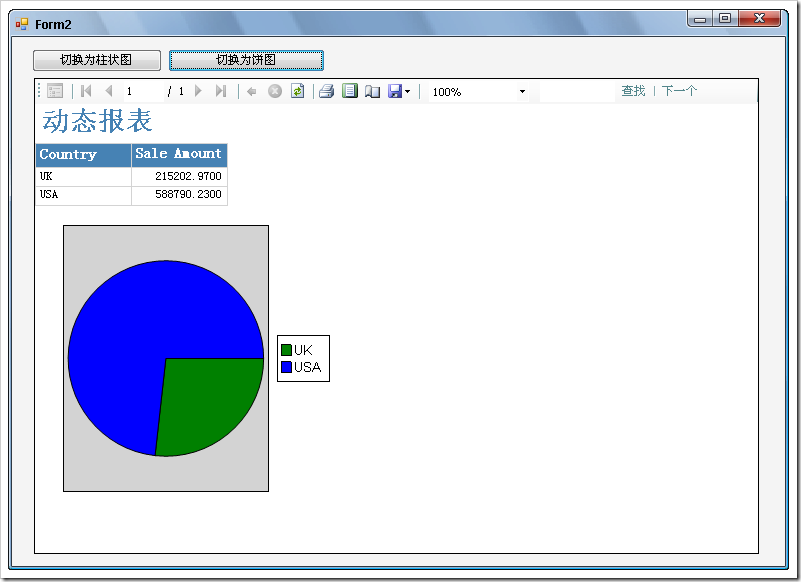This screenshot has width=801, height=582.
Task: Click 切换为柱状图 button
Action: [x=97, y=60]
